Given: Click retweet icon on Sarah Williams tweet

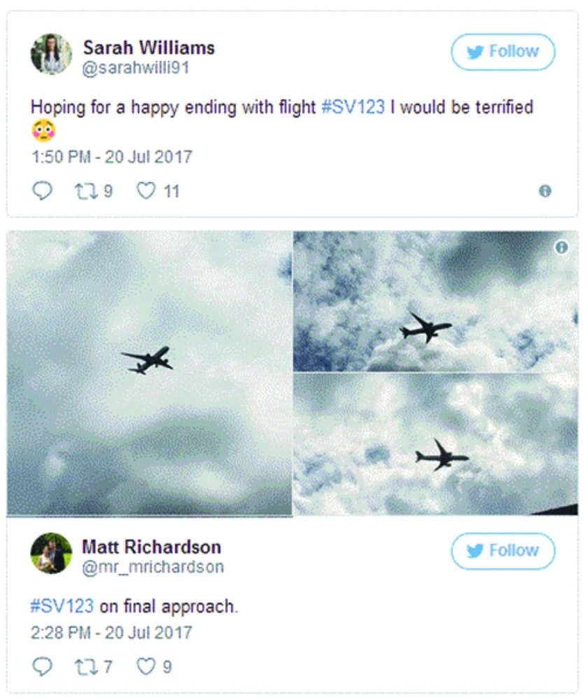Looking at the screenshot, I should pos(85,191).
